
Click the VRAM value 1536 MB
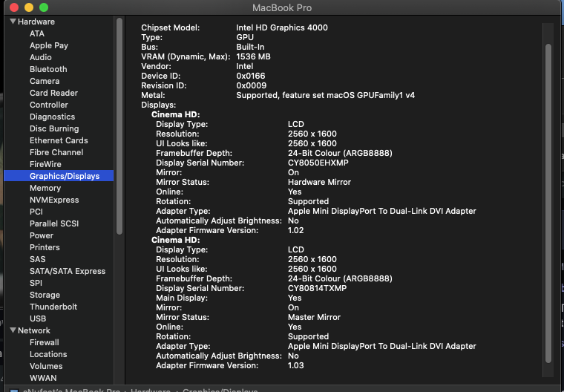point(253,56)
